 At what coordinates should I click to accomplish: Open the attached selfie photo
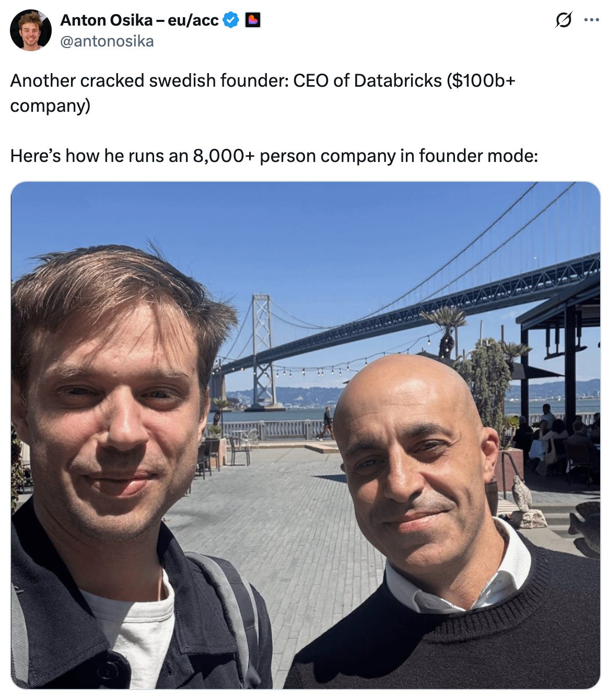306,435
